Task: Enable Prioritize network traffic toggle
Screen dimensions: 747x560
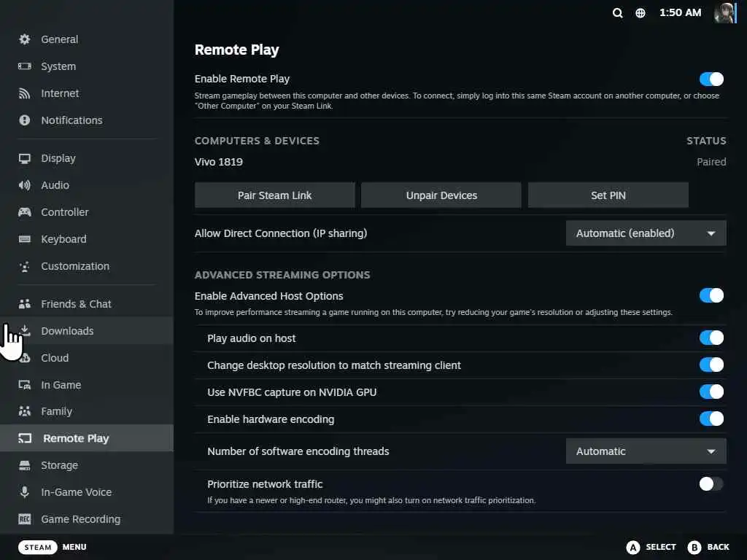Action: [711, 483]
